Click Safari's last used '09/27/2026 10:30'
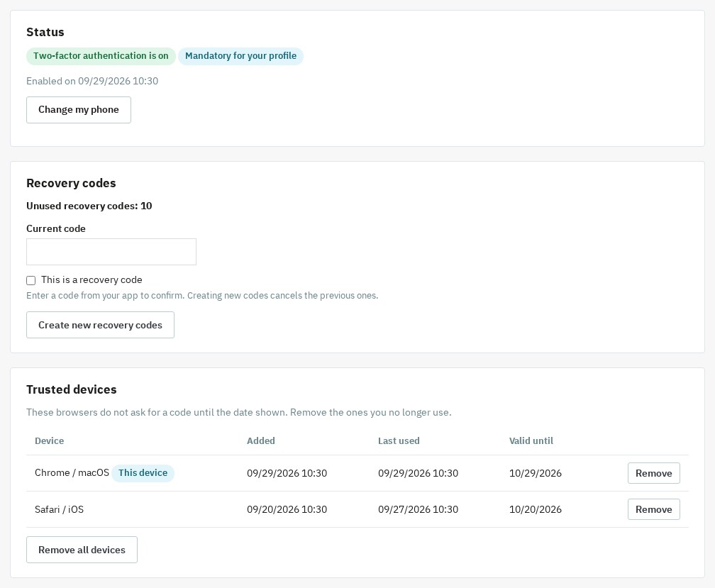 pyautogui.click(x=419, y=509)
